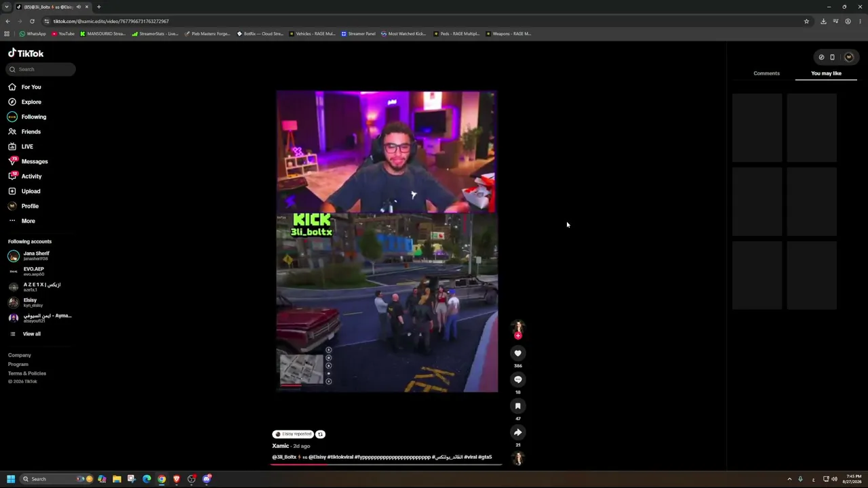Open the taskbar volume control
868x488 pixels.
[x=834, y=479]
